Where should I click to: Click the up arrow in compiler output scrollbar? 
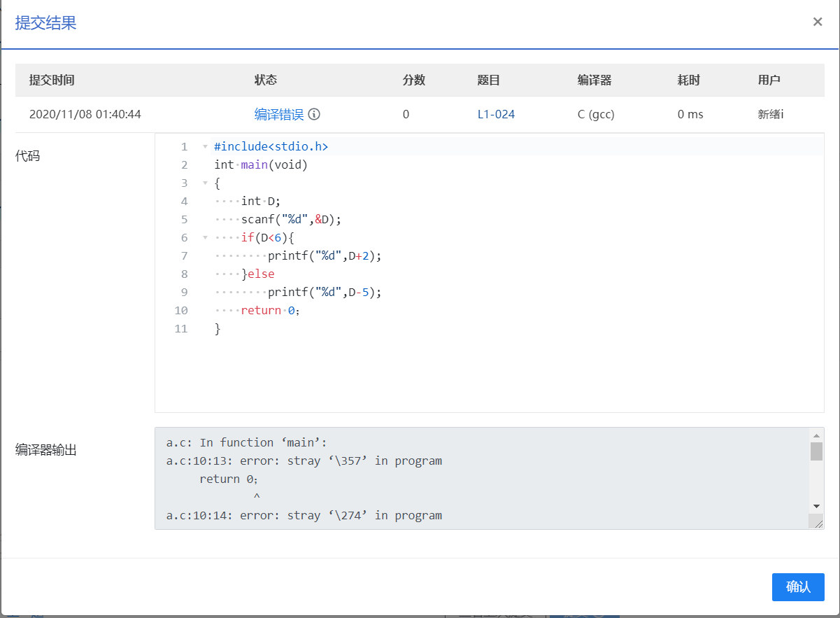816,435
